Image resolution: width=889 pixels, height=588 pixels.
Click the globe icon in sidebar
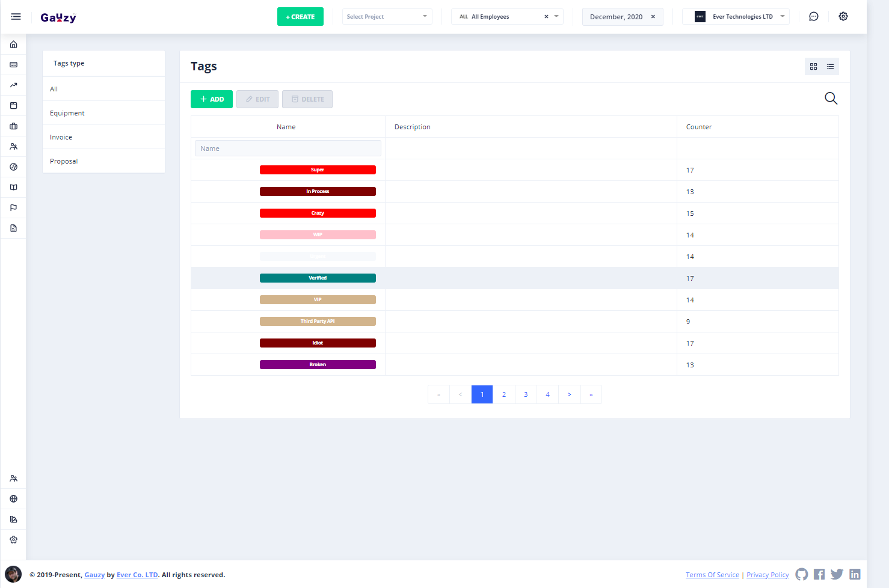(13, 499)
